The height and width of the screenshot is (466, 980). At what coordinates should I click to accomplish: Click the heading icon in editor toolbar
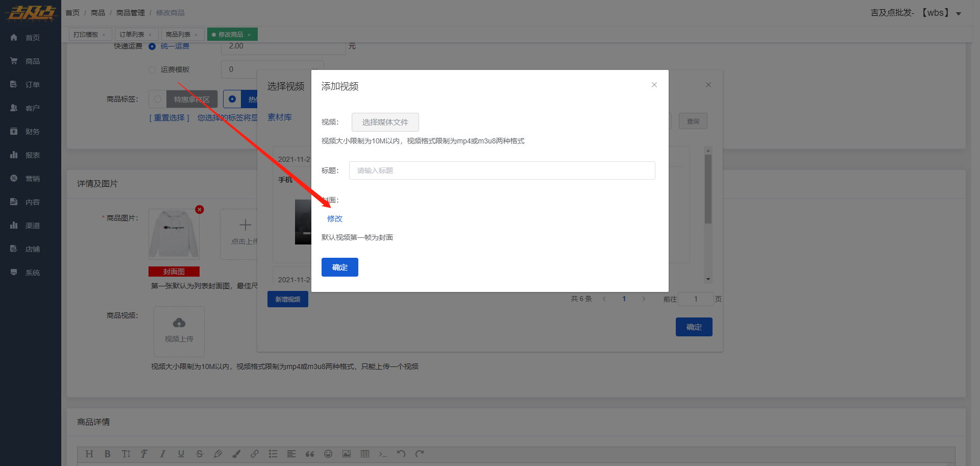pyautogui.click(x=89, y=454)
